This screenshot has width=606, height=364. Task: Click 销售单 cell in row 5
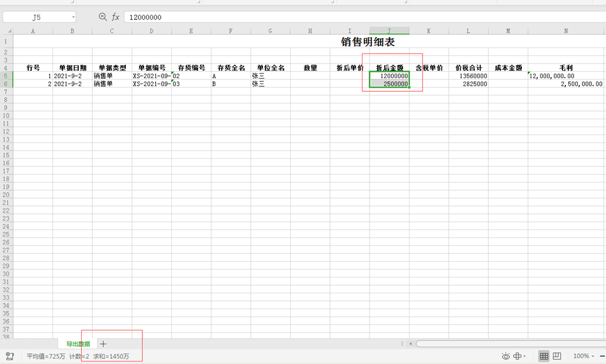click(112, 76)
